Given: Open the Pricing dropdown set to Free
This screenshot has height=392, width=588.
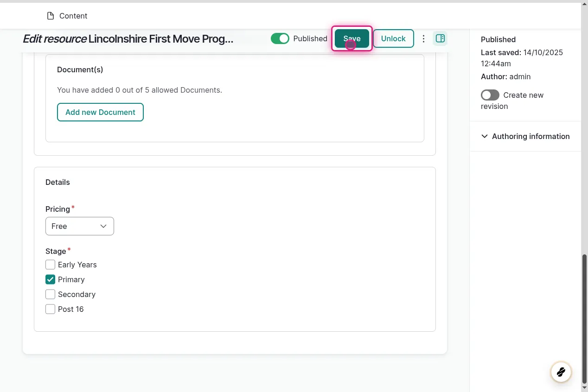Looking at the screenshot, I should 80,226.
